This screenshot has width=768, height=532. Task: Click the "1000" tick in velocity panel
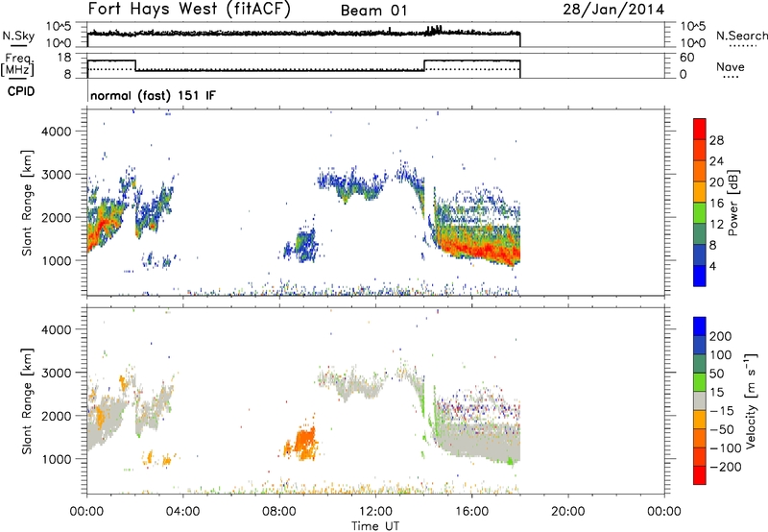(56, 459)
